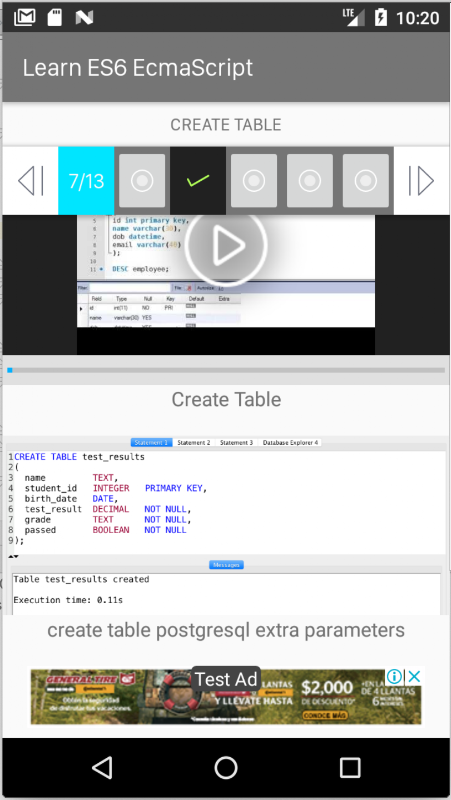The image size is (451, 800).
Task: Open recent apps with square button
Action: click(x=350, y=767)
